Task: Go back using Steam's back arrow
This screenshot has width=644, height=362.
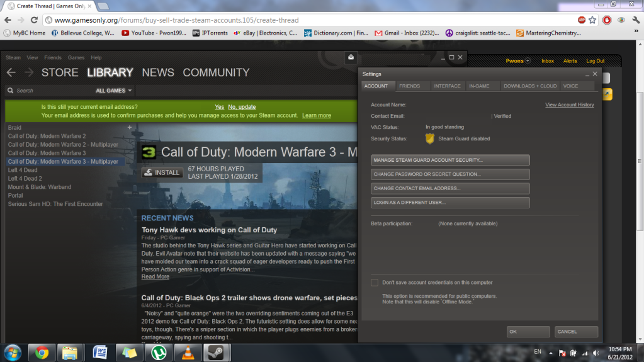Action: pyautogui.click(x=11, y=73)
